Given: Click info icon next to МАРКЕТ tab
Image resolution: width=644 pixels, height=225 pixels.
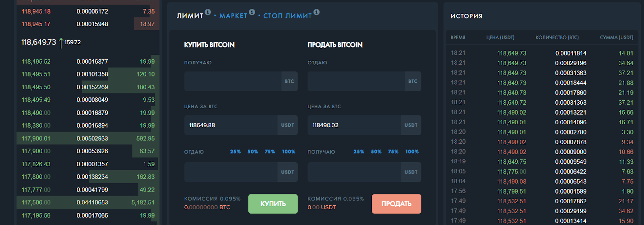Looking at the screenshot, I should (252, 12).
